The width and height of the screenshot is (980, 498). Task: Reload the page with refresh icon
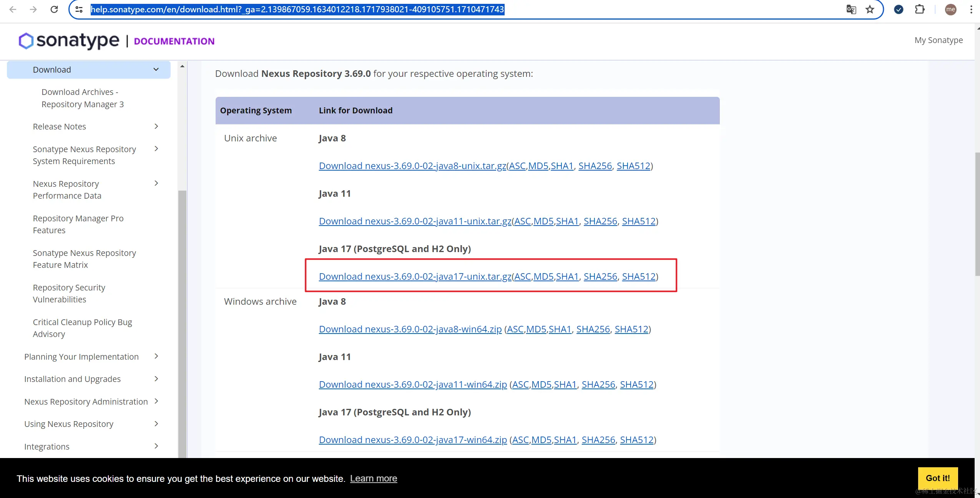[x=54, y=9]
